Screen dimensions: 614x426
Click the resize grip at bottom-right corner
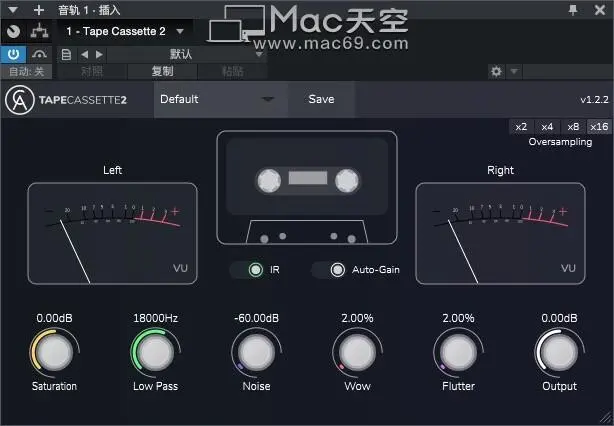tap(605, 417)
